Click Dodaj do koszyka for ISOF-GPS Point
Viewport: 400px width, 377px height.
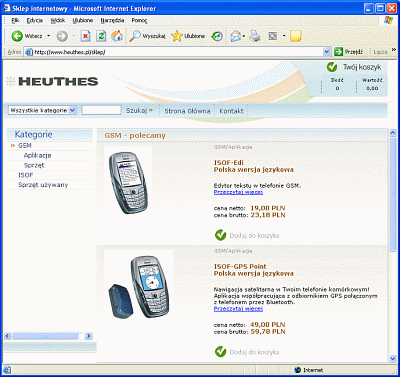[x=254, y=352]
